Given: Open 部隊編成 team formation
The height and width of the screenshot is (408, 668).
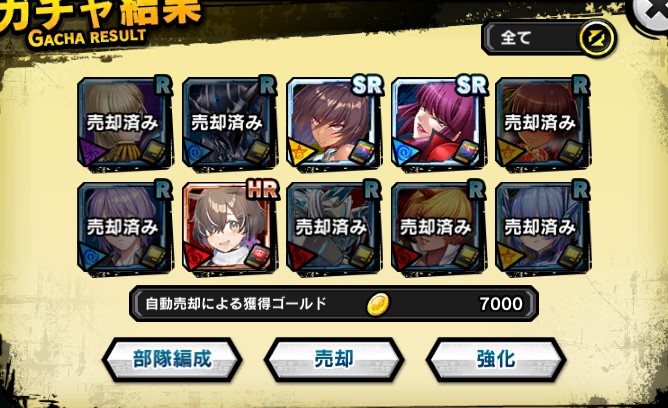Looking at the screenshot, I should click(172, 359).
